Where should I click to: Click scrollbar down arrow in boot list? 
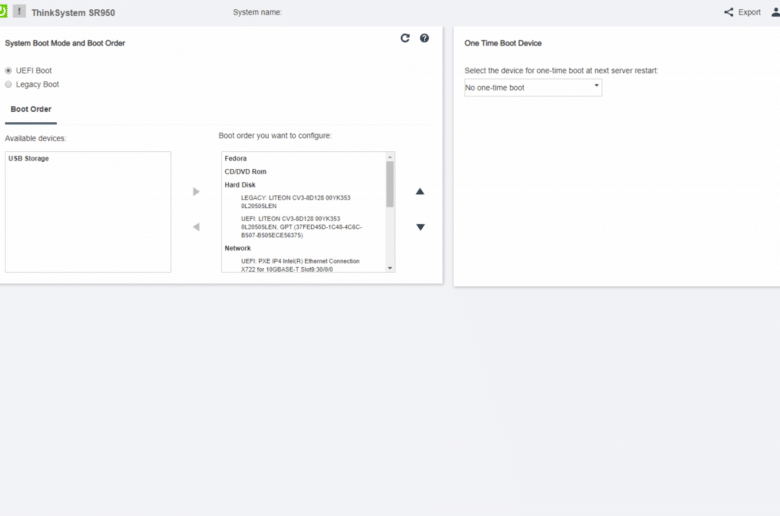pos(390,268)
